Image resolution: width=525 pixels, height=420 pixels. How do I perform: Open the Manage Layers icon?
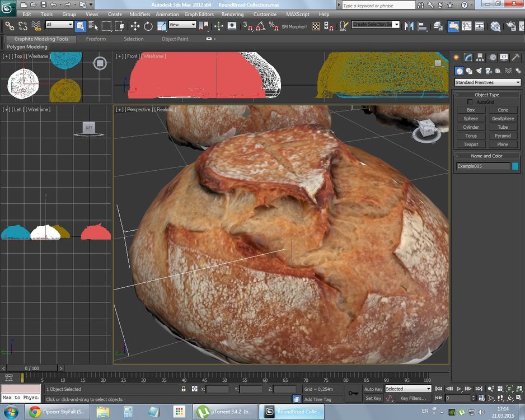[438, 26]
